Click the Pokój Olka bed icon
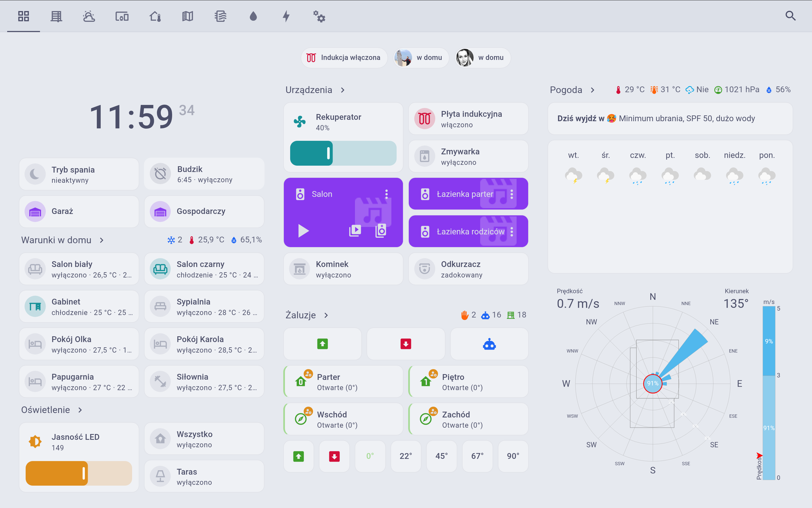The image size is (812, 508). coord(35,344)
